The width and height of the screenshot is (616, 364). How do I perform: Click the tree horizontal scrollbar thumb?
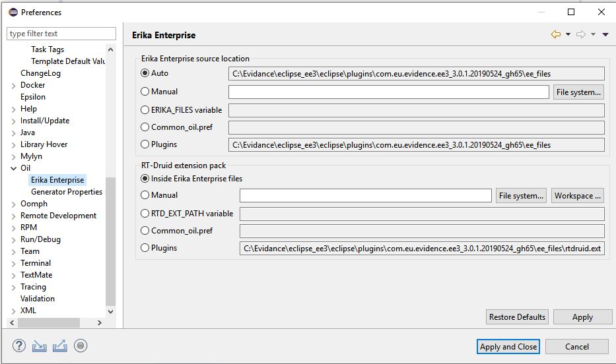point(49,322)
